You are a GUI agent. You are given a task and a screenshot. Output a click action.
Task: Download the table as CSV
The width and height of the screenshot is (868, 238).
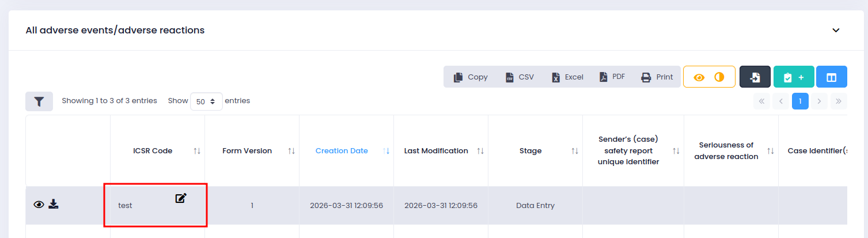520,77
